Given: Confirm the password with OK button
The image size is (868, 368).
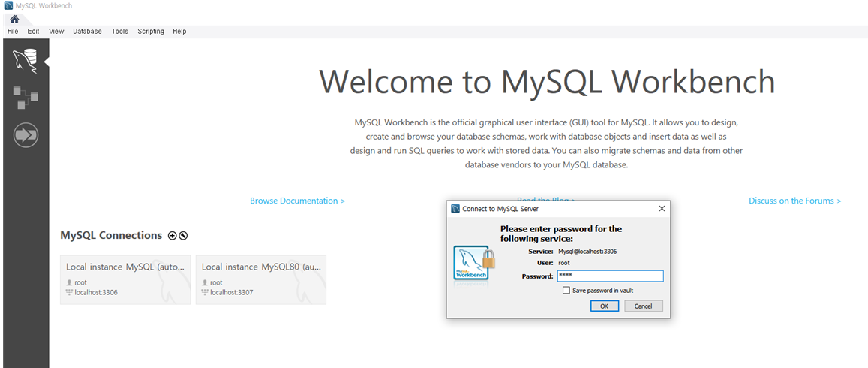Looking at the screenshot, I should click(x=605, y=306).
